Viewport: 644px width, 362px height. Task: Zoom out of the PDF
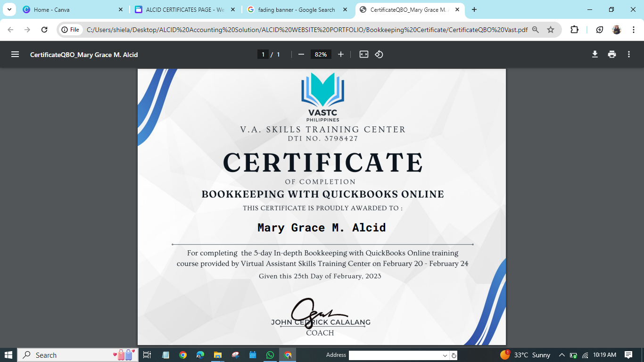(x=301, y=55)
